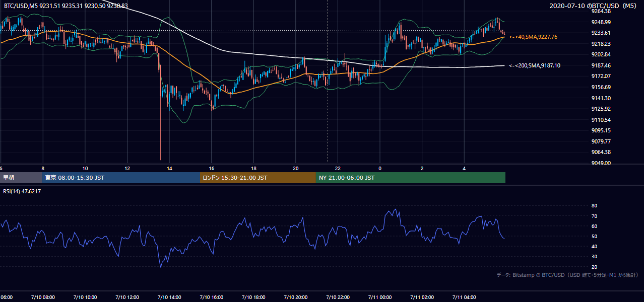This screenshot has width=644, height=302.
Task: Click the 9141.30 price axis label
Action: (x=601, y=98)
